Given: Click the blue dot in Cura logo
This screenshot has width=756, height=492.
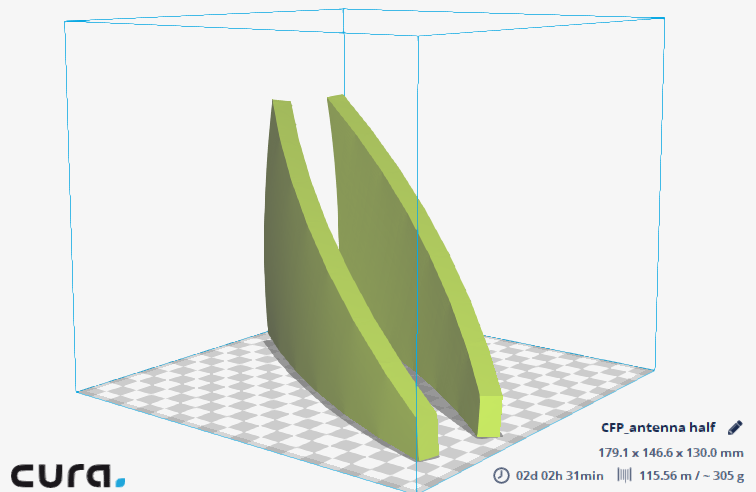Looking at the screenshot, I should [120, 482].
